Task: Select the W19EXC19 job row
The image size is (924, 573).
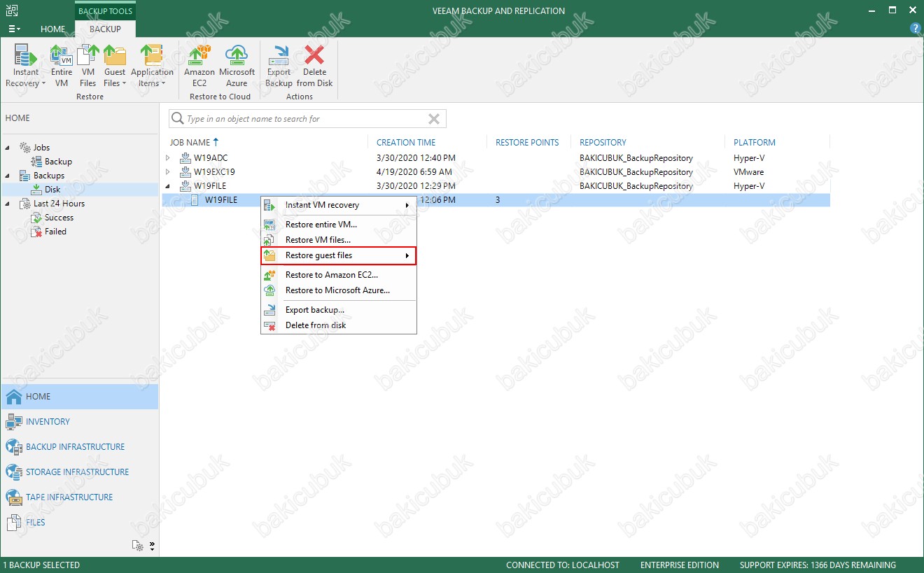Action: (496, 172)
